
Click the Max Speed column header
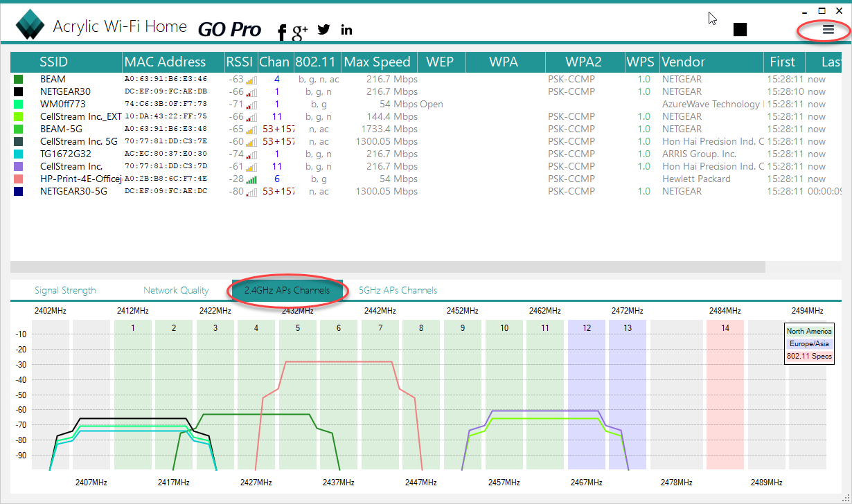tap(378, 62)
